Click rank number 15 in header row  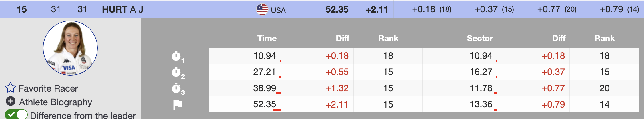tap(22, 9)
